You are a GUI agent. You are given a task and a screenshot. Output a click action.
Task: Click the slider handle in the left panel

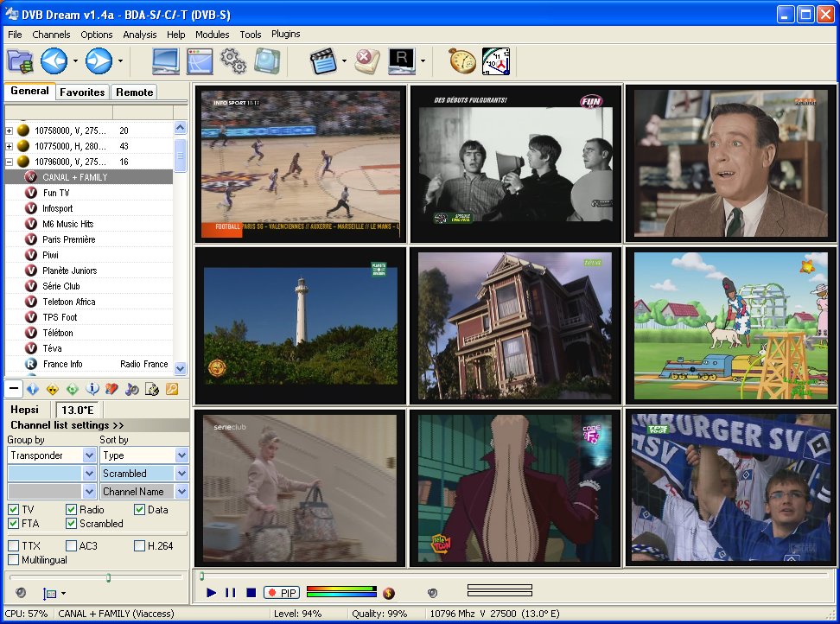[x=108, y=577]
